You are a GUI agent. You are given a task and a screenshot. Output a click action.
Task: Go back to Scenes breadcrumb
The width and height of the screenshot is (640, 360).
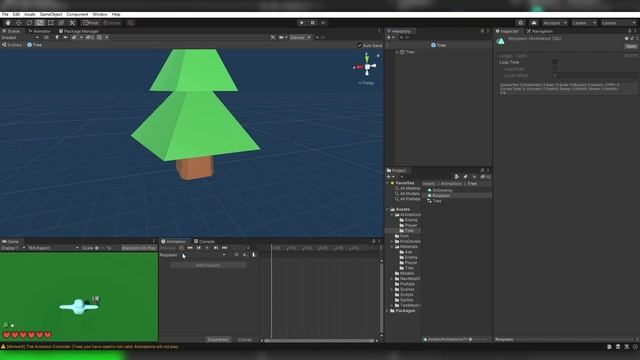(x=11, y=45)
